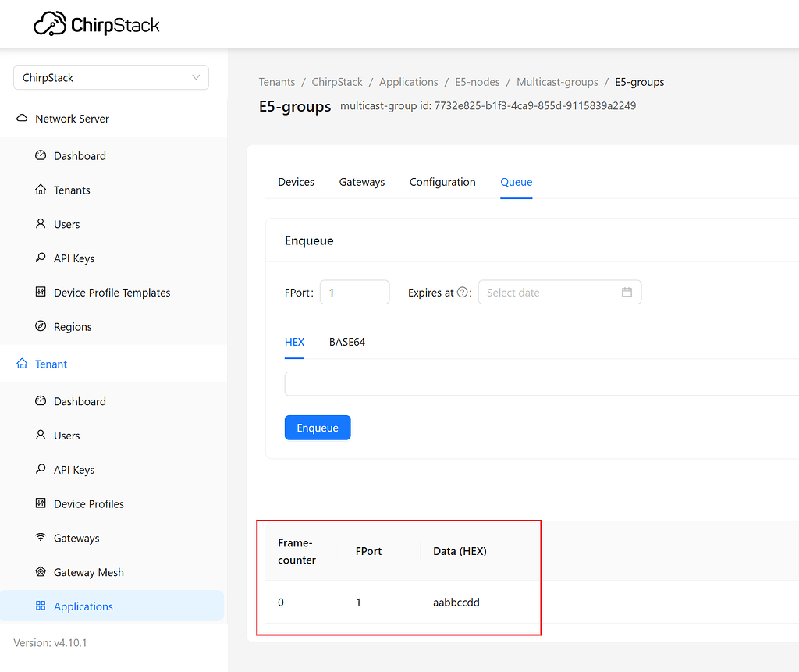Click the Network Server cloud icon
799x672 pixels.
point(22,119)
